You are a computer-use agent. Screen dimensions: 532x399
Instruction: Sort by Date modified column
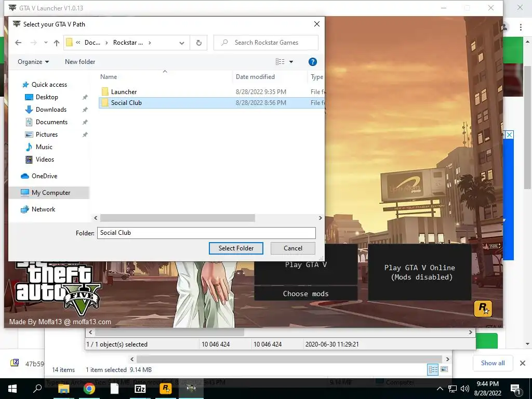point(255,77)
